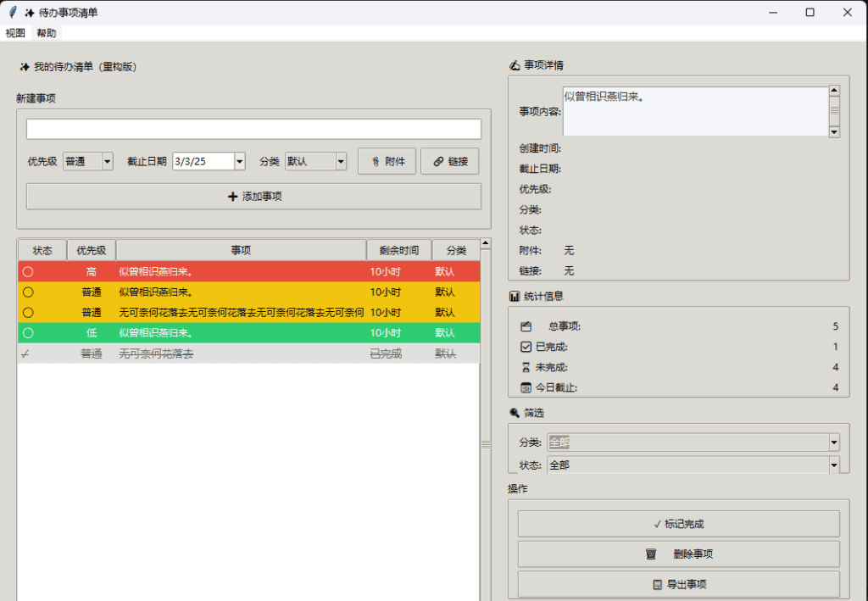The width and height of the screenshot is (868, 601).
Task: Click the task list scrollbar up arrow
Action: click(x=486, y=243)
